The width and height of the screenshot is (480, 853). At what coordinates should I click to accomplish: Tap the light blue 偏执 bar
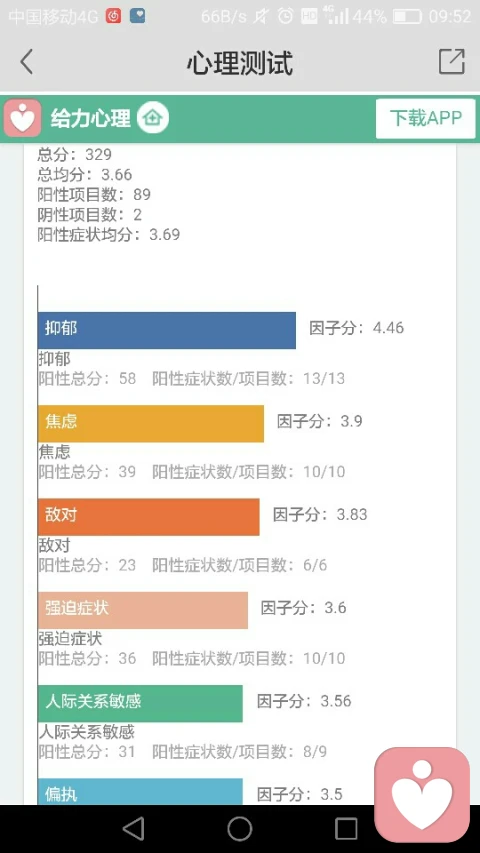pos(140,792)
